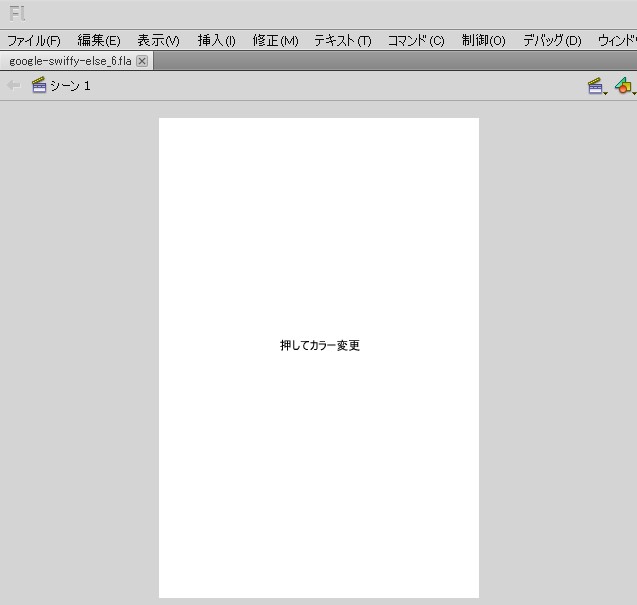Open the 編集(E) menu
This screenshot has height=605, width=637.
(99, 41)
